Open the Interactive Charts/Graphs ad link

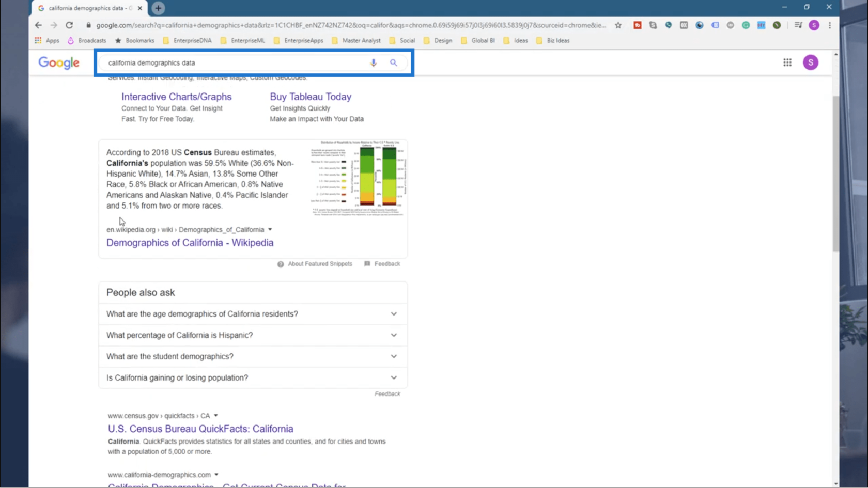pyautogui.click(x=176, y=97)
